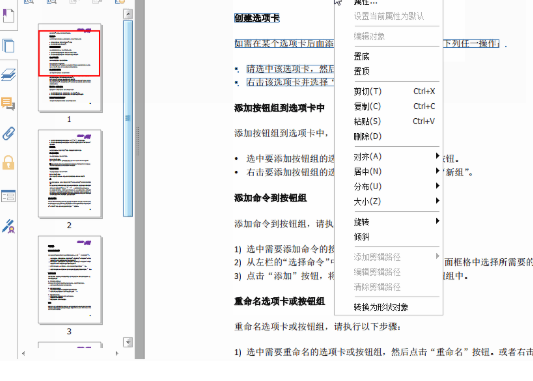Open the form Fields panel icon
Image resolution: width=533 pixels, height=381 pixels.
click(8, 196)
